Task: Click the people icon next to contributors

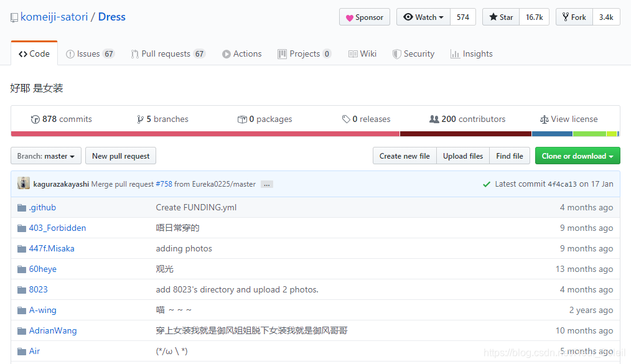Action: [x=434, y=119]
